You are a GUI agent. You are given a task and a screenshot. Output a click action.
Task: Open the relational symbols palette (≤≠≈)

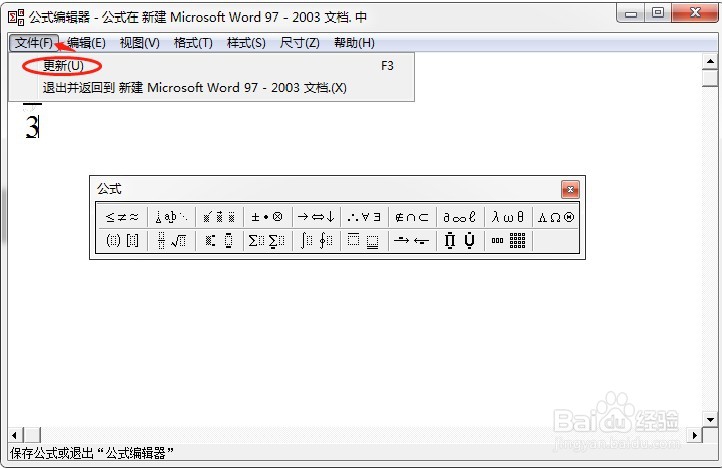(x=122, y=217)
